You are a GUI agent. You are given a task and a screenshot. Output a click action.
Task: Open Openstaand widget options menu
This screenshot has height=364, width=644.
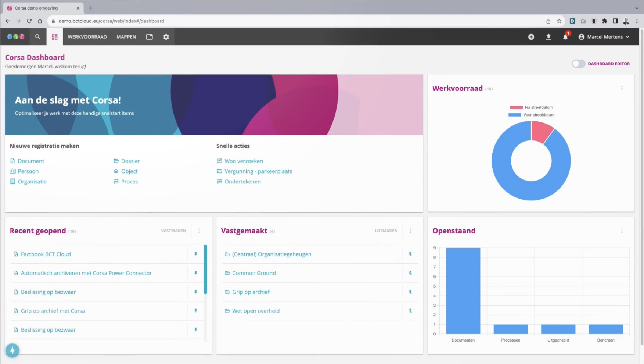(622, 231)
